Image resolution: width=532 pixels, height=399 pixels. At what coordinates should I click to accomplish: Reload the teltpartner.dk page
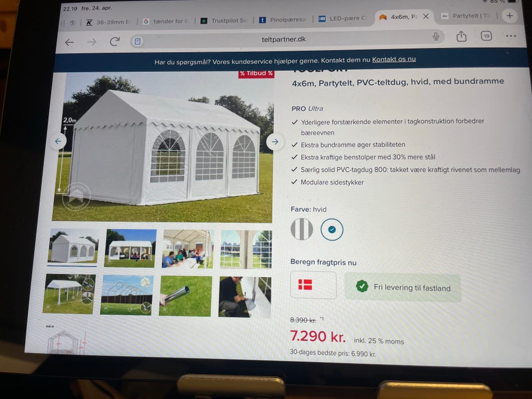(115, 42)
